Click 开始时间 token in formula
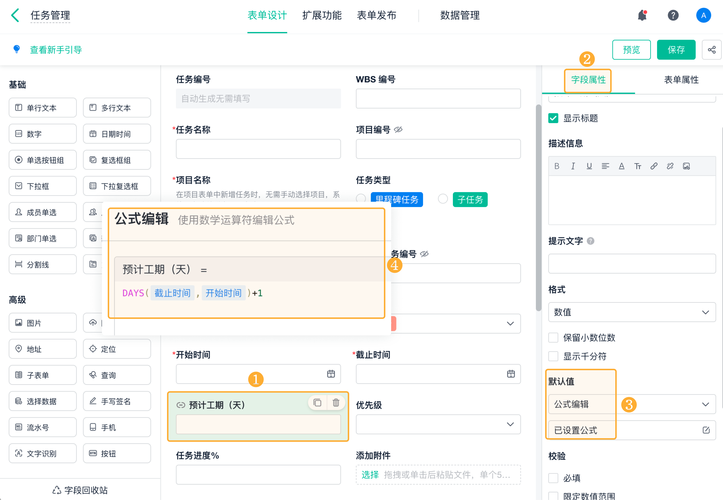Screen dimensions: 723x500 tap(223, 293)
